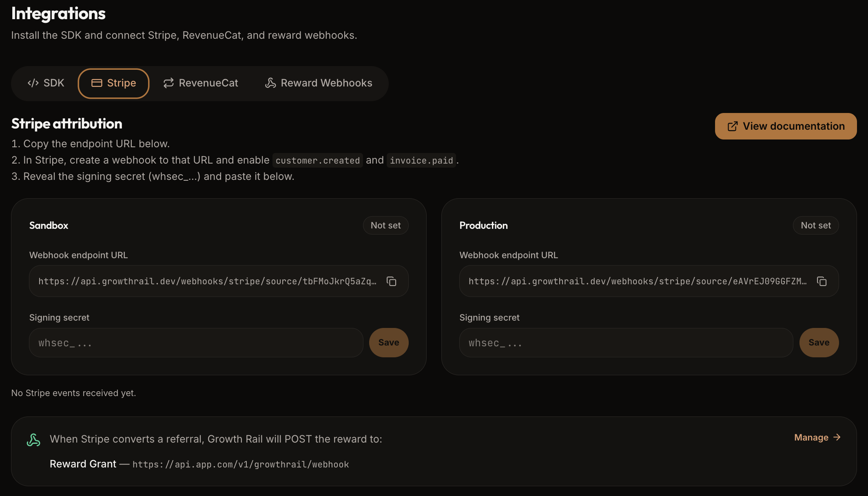Click the Sandbox 'Webhook endpoint URL' label
Viewport: 868px width, 496px height.
(78, 255)
